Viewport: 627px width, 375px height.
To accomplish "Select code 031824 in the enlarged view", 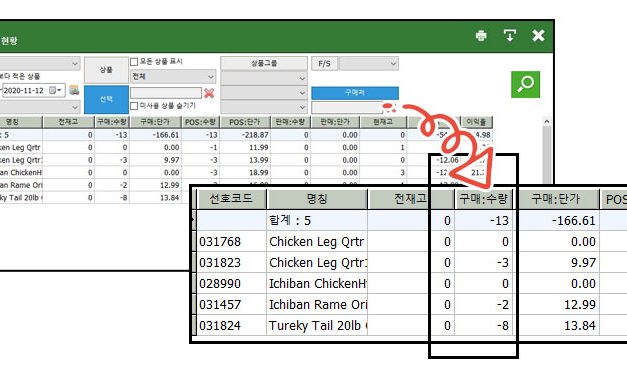I will tap(231, 326).
